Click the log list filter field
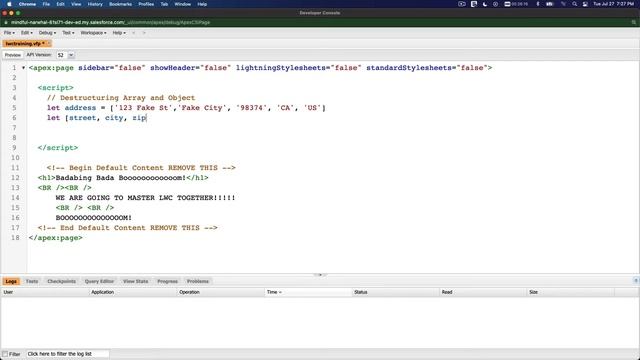This screenshot has width=640, height=360. [x=68, y=354]
